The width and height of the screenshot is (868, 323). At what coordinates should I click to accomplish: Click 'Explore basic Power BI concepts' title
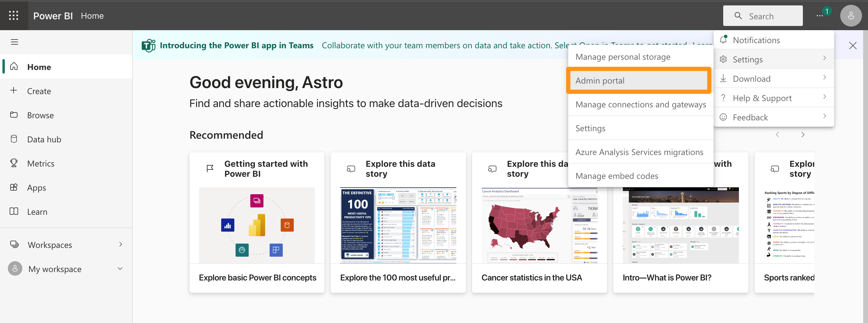pyautogui.click(x=258, y=277)
